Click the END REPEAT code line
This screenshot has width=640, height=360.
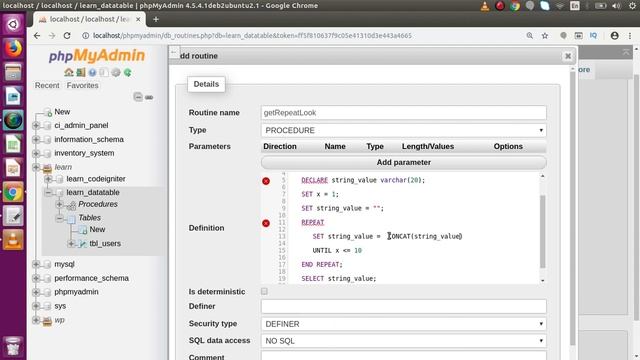(x=322, y=264)
